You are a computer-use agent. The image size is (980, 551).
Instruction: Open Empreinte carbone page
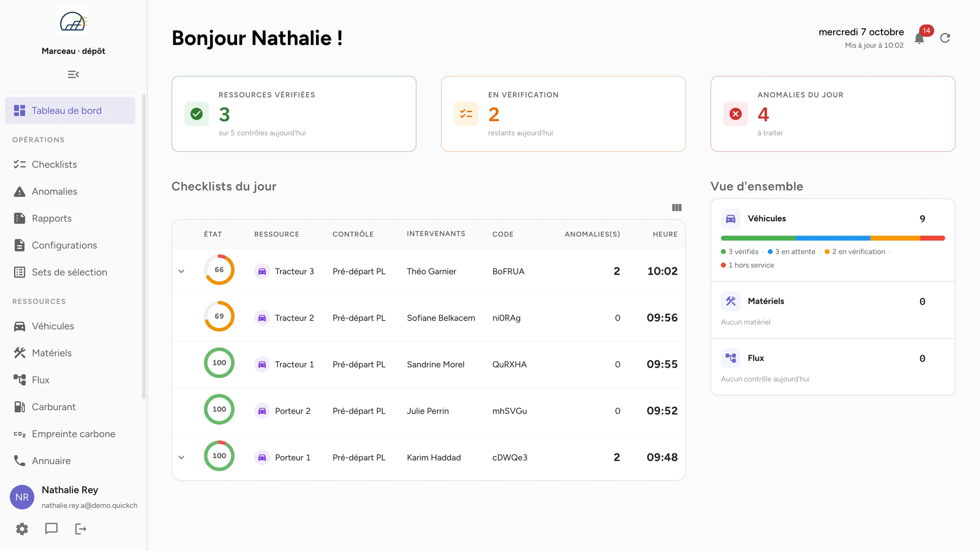coord(70,434)
